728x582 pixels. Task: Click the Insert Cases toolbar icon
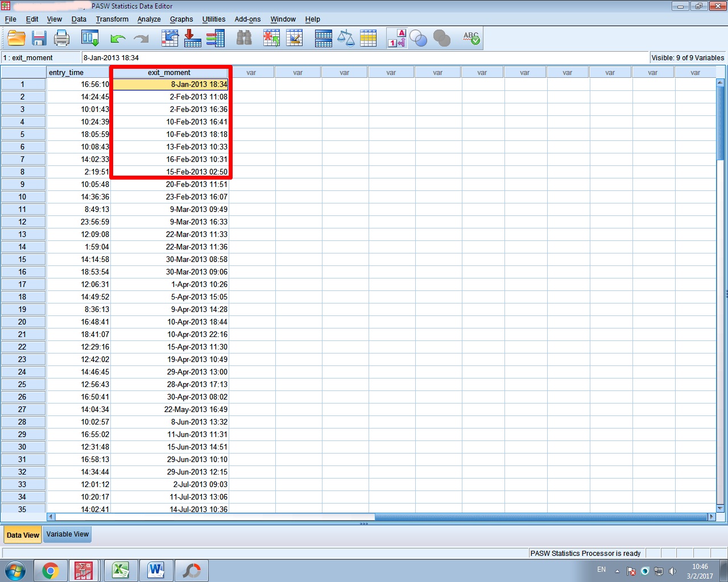(271, 39)
